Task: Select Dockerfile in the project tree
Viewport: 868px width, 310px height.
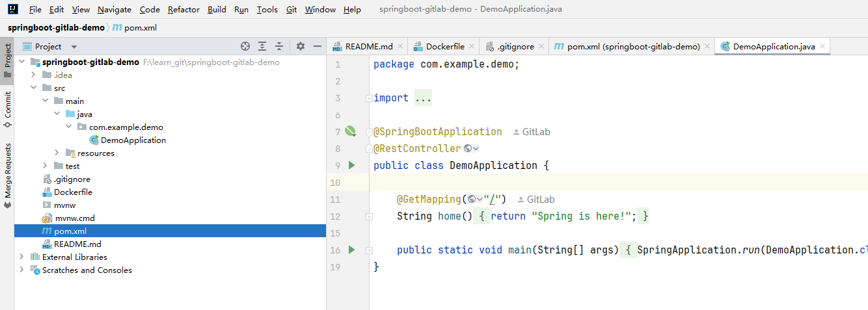Action: tap(73, 192)
